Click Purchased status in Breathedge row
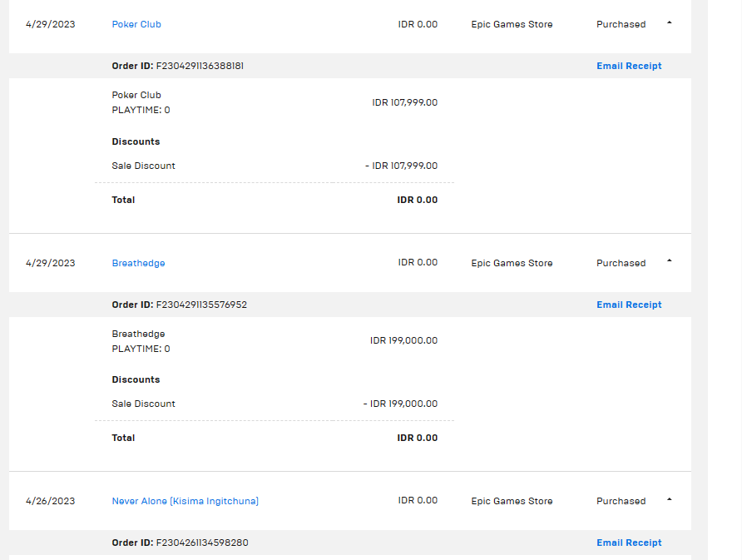Viewport: 742px width, 560px height. pos(621,263)
